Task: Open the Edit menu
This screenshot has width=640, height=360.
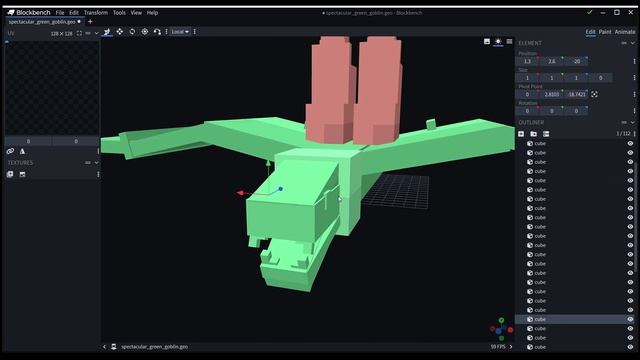Action: pyautogui.click(x=73, y=13)
